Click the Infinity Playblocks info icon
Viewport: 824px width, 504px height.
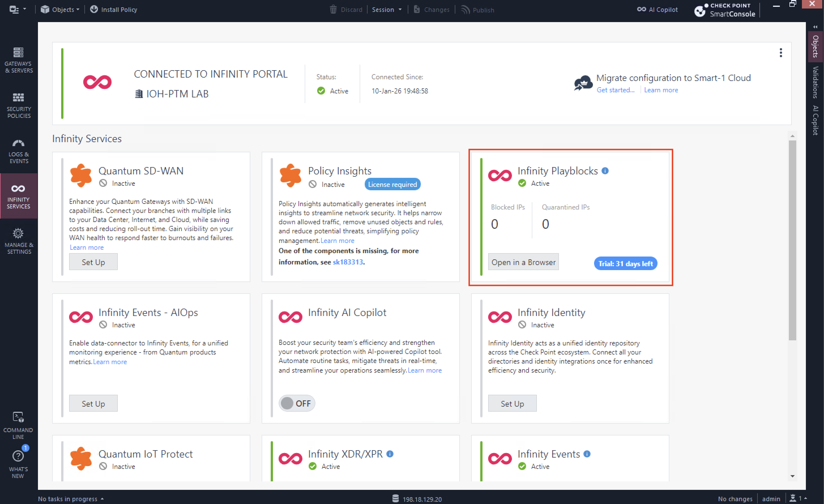[x=605, y=170]
